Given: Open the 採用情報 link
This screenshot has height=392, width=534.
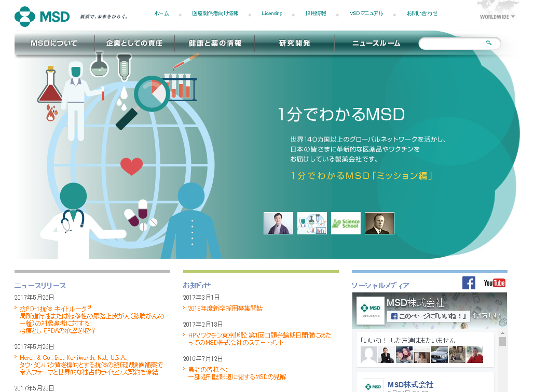Looking at the screenshot, I should (x=316, y=13).
